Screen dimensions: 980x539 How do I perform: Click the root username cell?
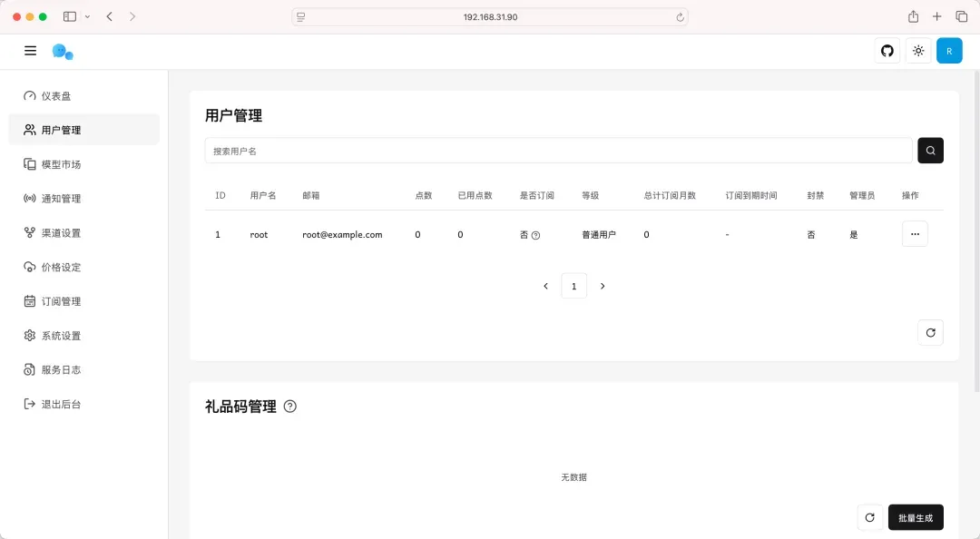(x=259, y=234)
